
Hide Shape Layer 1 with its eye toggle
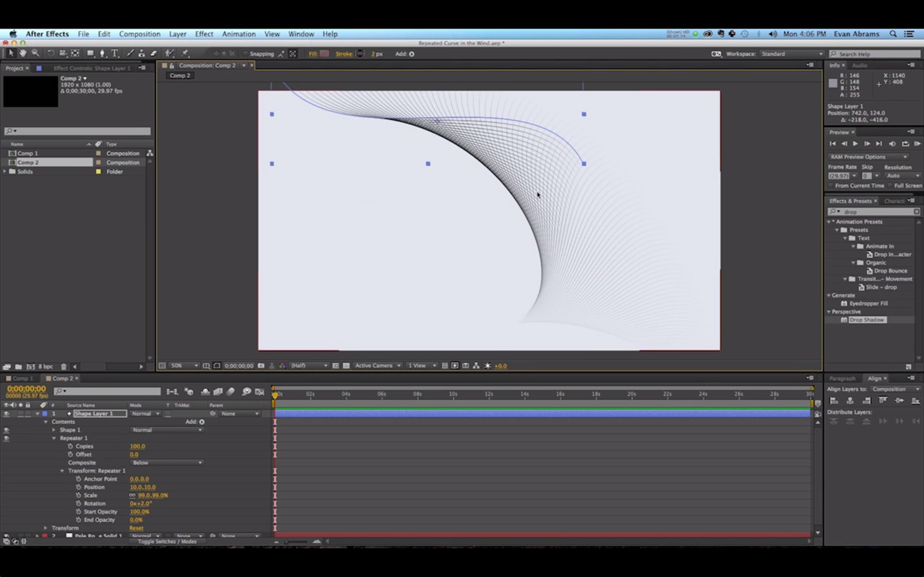(6, 413)
